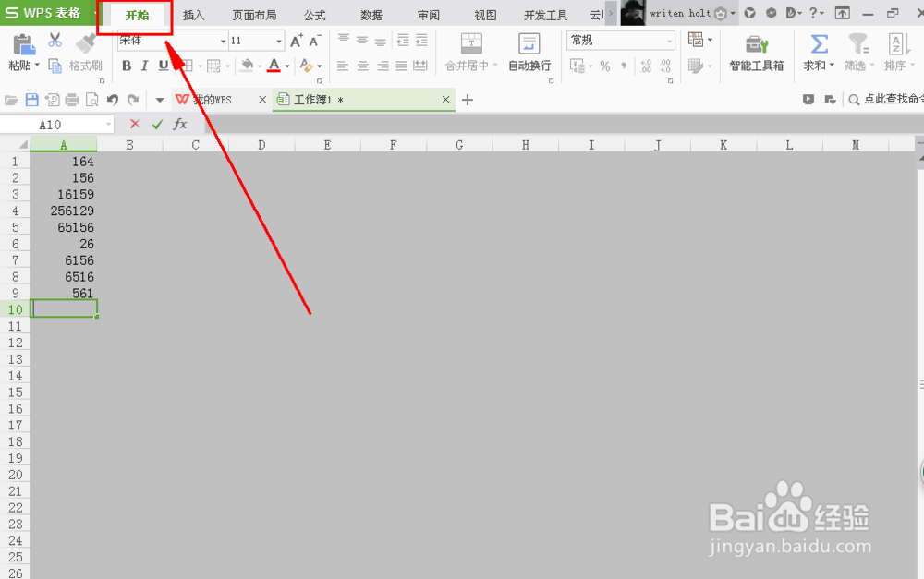Apply the red font color A
Viewport: 924px width, 579px height.
pos(274,66)
